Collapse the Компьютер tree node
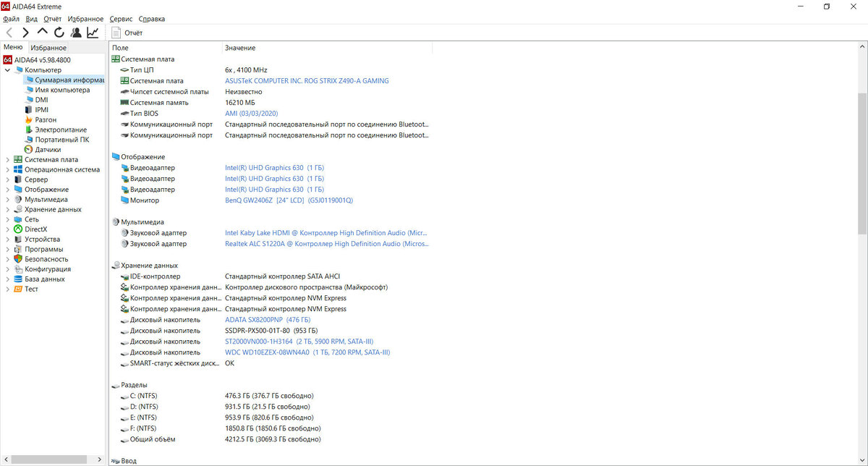The image size is (868, 466). [x=7, y=70]
